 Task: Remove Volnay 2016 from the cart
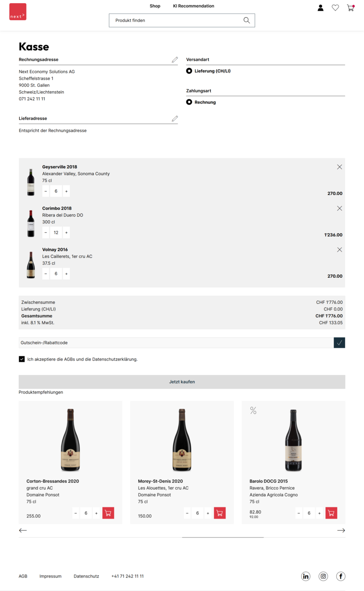coord(339,249)
